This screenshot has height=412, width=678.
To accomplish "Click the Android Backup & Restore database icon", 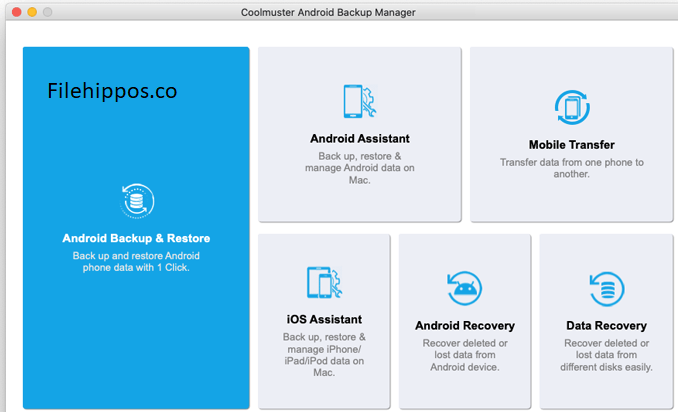I will [x=136, y=202].
